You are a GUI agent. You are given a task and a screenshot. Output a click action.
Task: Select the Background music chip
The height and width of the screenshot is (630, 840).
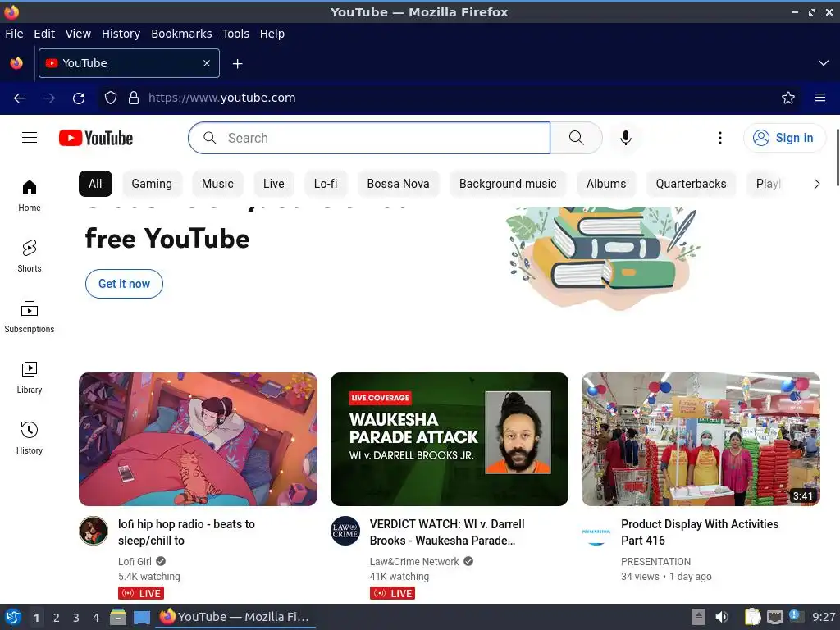508,184
